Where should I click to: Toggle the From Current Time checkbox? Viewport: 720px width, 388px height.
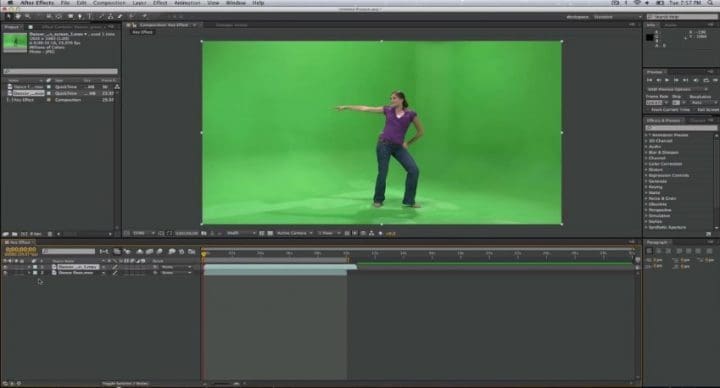point(647,110)
